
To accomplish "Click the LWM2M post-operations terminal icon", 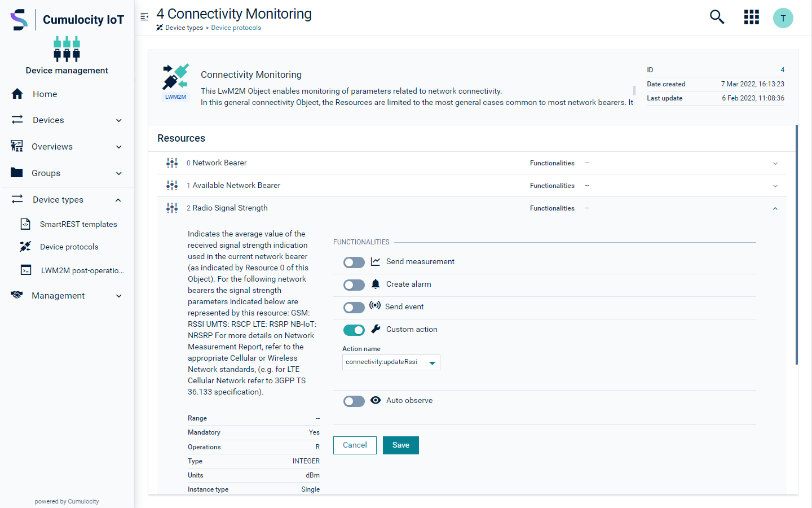I will [26, 270].
